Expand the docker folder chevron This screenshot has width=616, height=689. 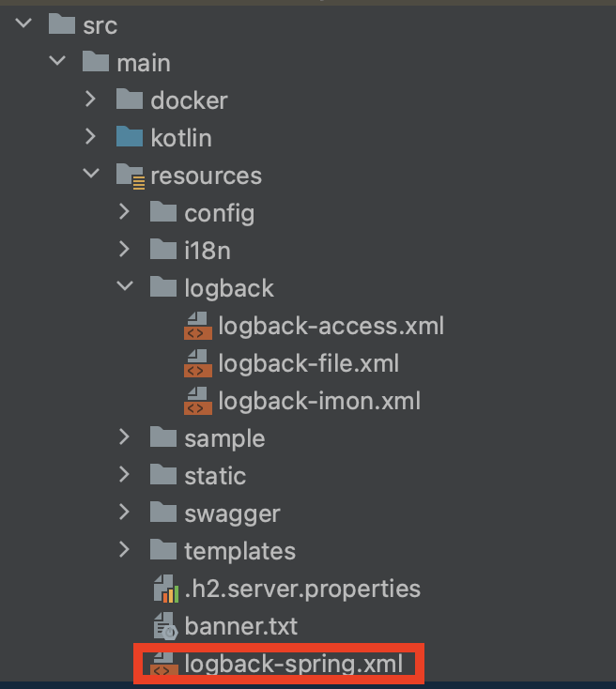pos(90,99)
